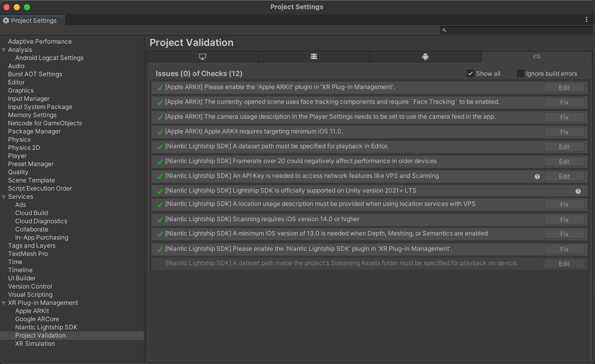This screenshot has height=364, width=595.
Task: Open Memory Settings
Action: pyautogui.click(x=32, y=115)
